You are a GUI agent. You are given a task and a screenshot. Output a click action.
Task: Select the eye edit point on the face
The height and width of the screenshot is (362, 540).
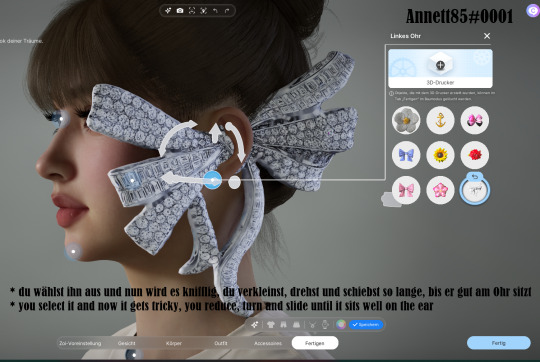(x=61, y=119)
